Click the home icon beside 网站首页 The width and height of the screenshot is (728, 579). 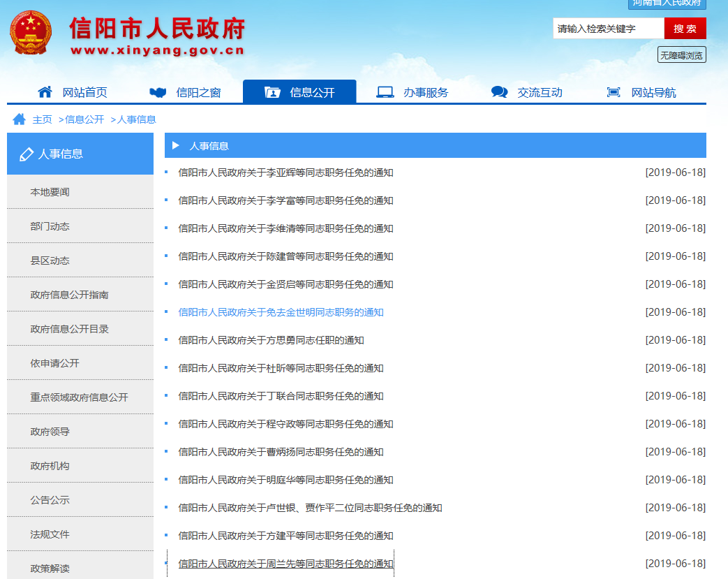coord(45,92)
